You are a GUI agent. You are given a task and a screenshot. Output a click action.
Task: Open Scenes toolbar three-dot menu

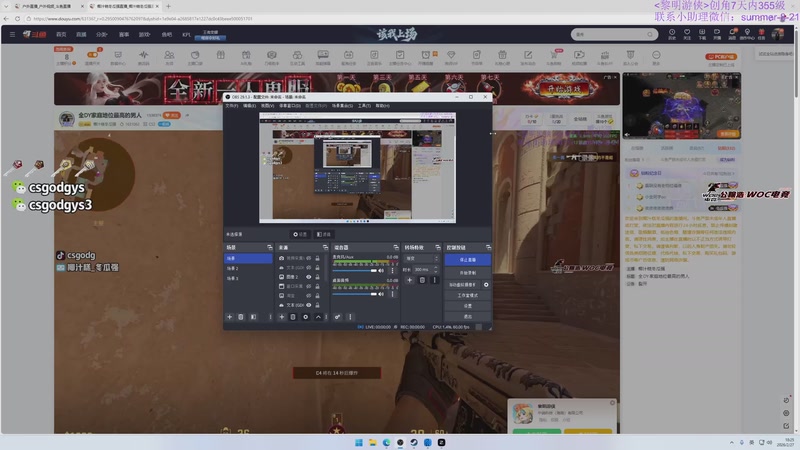point(270,317)
